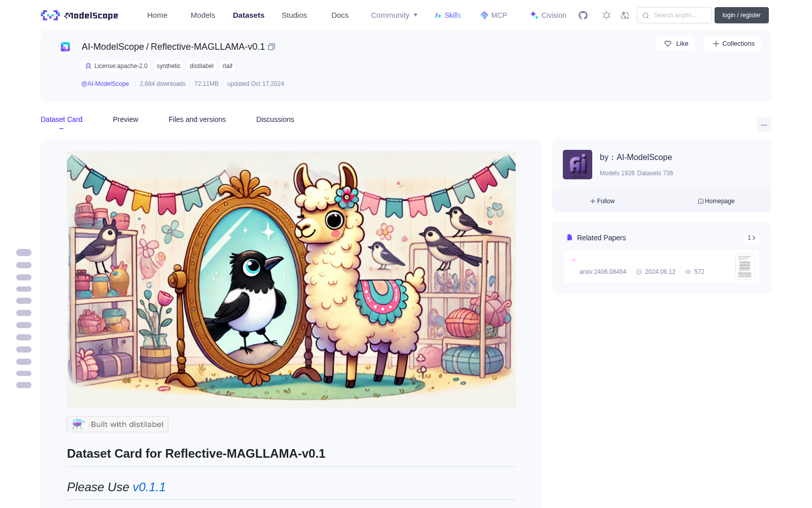Expand the Community dropdown menu
This screenshot has height=508, width=812.
pyautogui.click(x=394, y=15)
